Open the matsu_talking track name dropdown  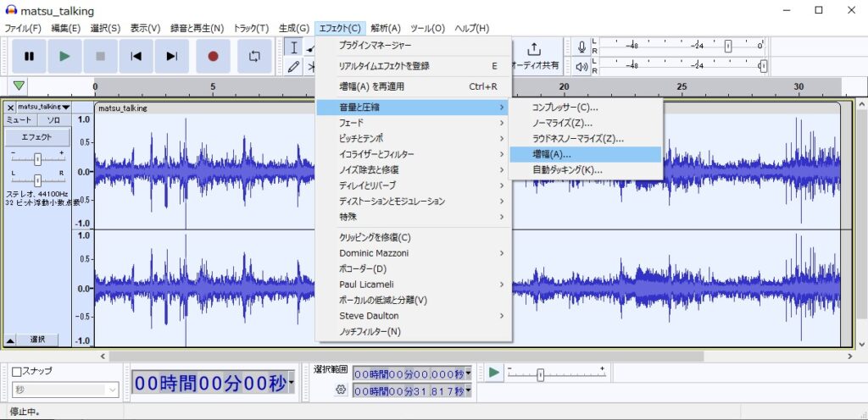click(x=44, y=108)
